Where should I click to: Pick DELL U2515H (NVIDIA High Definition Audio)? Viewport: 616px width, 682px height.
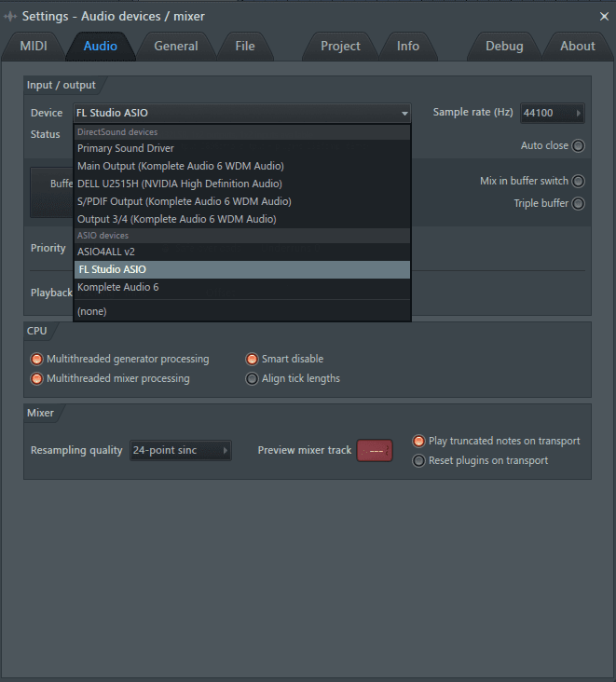pos(242,184)
